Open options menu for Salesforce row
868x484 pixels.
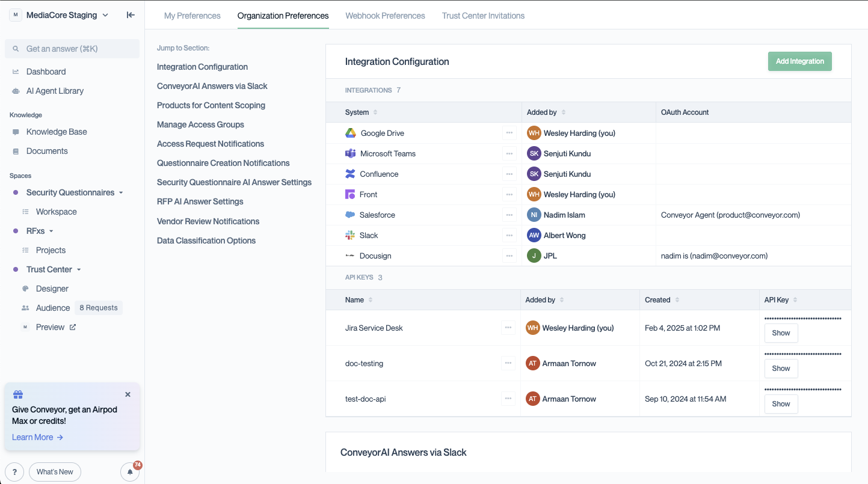(509, 215)
